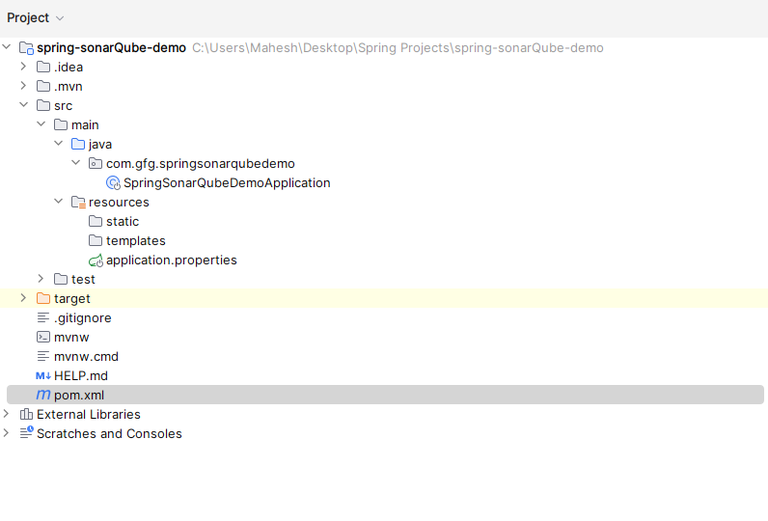Click the package icon for com.gfg.springsonarqubedemo
Viewport: 768px width, 521px height.
coord(96,163)
